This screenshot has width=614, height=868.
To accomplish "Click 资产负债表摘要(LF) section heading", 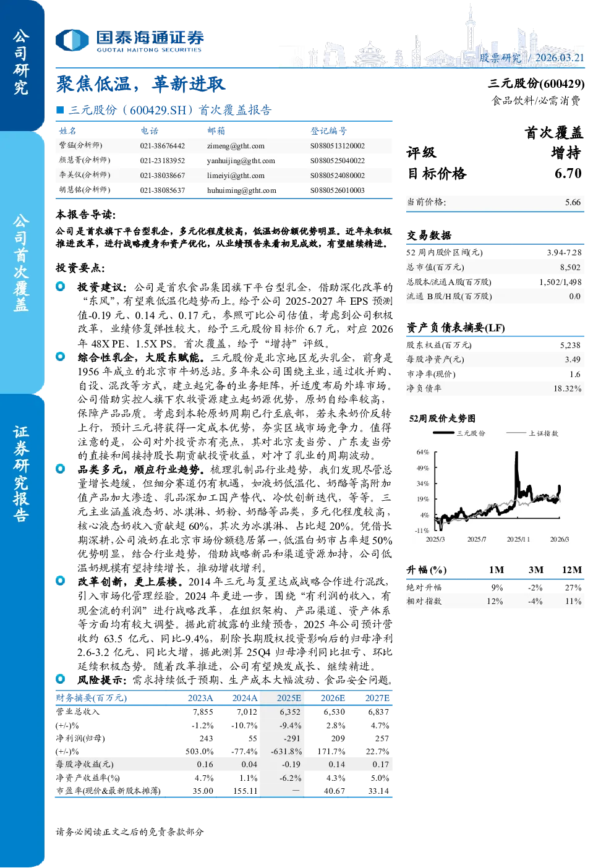I will coord(456,328).
